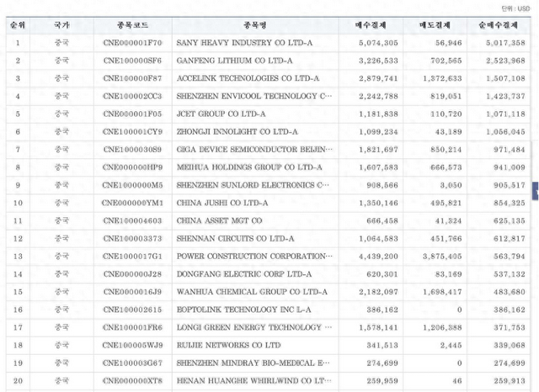Click buy settlement value 4,439,200
This screenshot has width=539, height=392.
pos(378,257)
